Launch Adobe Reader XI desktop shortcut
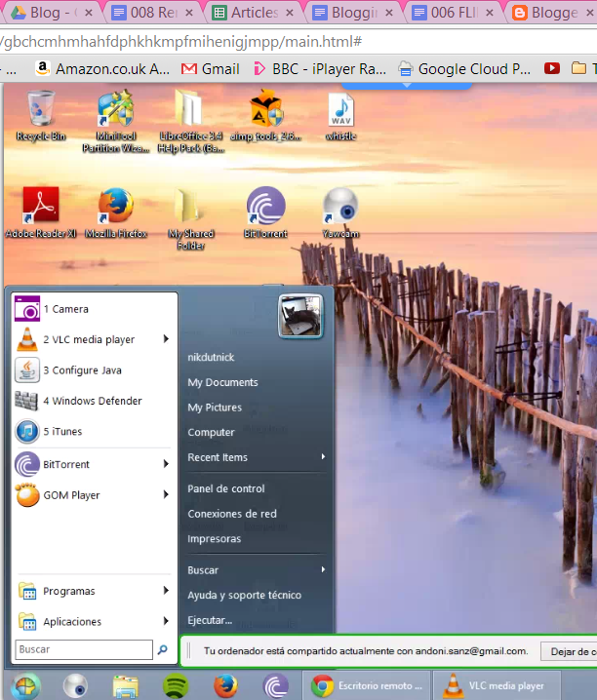Screen dimensions: 597x700 pyautogui.click(x=41, y=213)
